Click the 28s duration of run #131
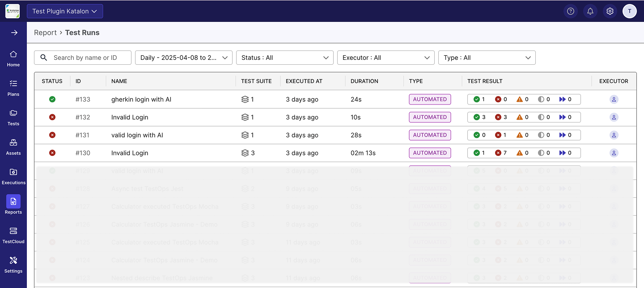 [x=356, y=135]
